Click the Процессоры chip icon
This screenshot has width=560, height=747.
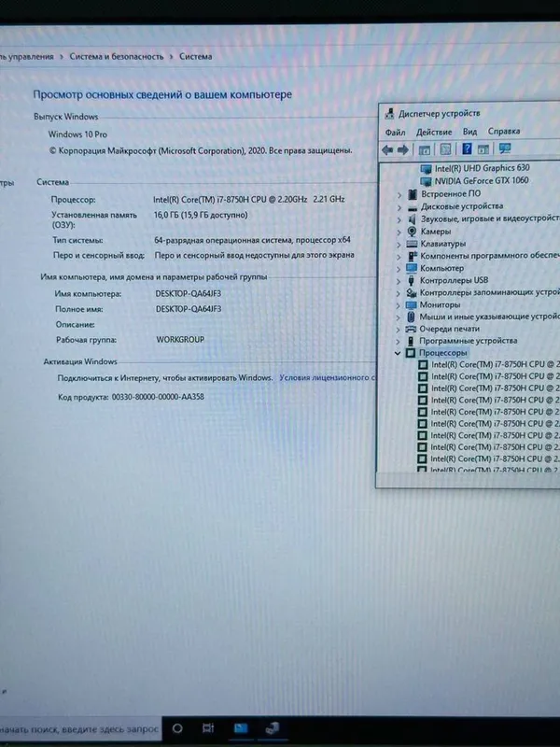(410, 353)
